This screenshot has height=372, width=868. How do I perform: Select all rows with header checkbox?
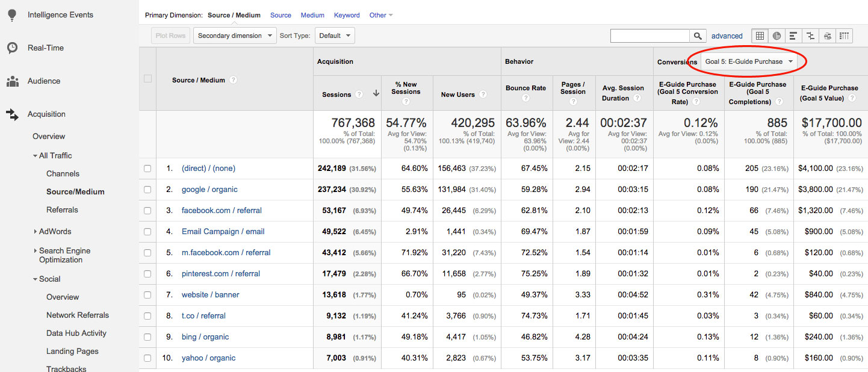click(x=147, y=78)
